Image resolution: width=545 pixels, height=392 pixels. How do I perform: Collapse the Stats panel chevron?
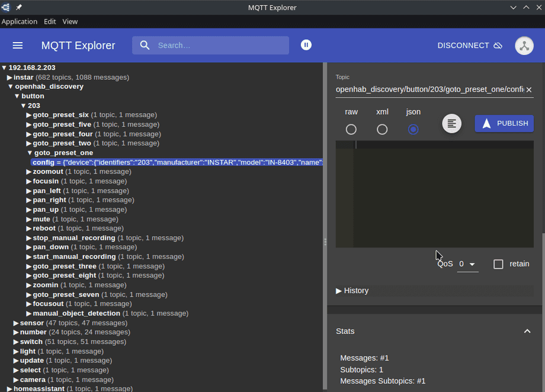coord(527,331)
